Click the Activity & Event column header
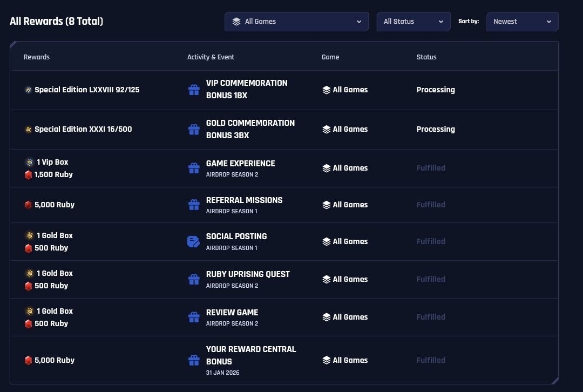 coord(211,57)
